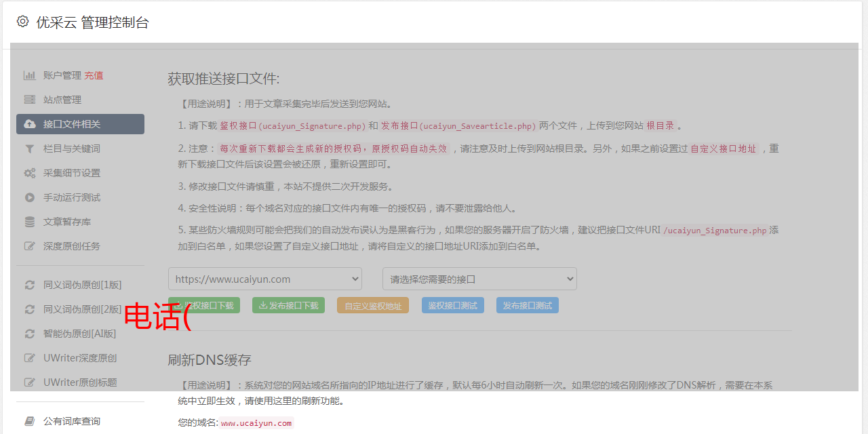The height and width of the screenshot is (434, 868).
Task: Click the 优采云 管理控制台 title
Action: click(92, 22)
